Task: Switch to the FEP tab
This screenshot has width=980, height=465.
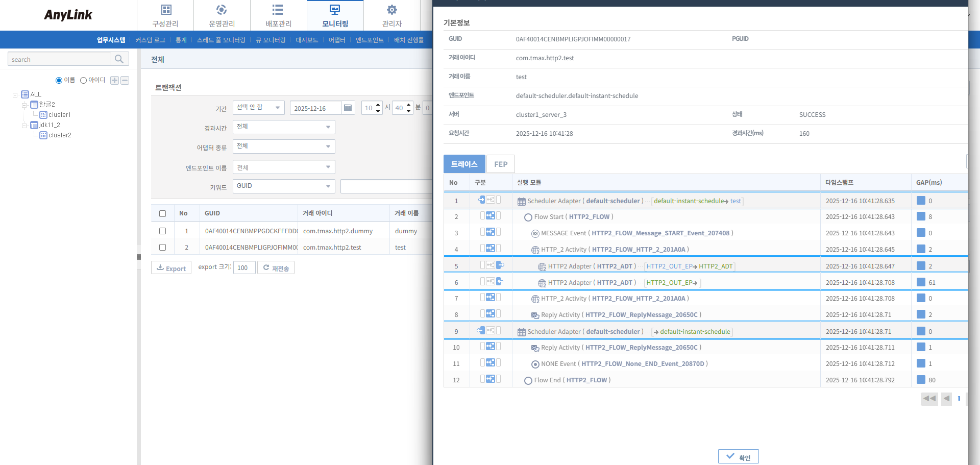Action: (x=500, y=164)
